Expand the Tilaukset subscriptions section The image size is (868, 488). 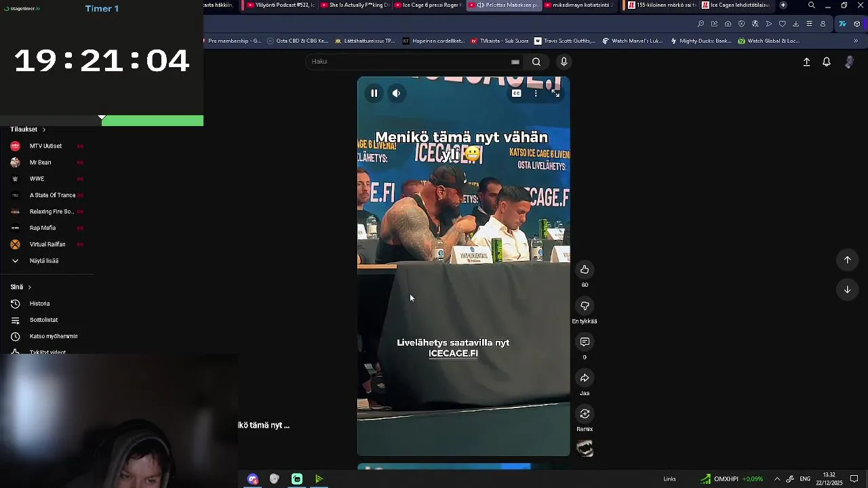point(28,129)
